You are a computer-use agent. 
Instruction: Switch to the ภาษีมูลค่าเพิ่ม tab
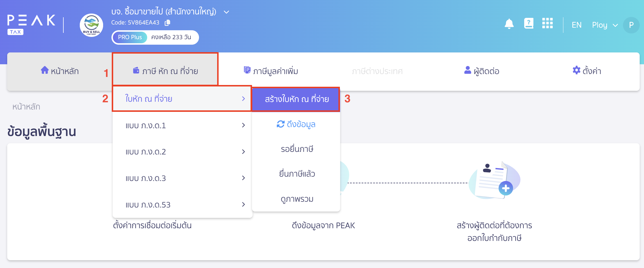[274, 70]
